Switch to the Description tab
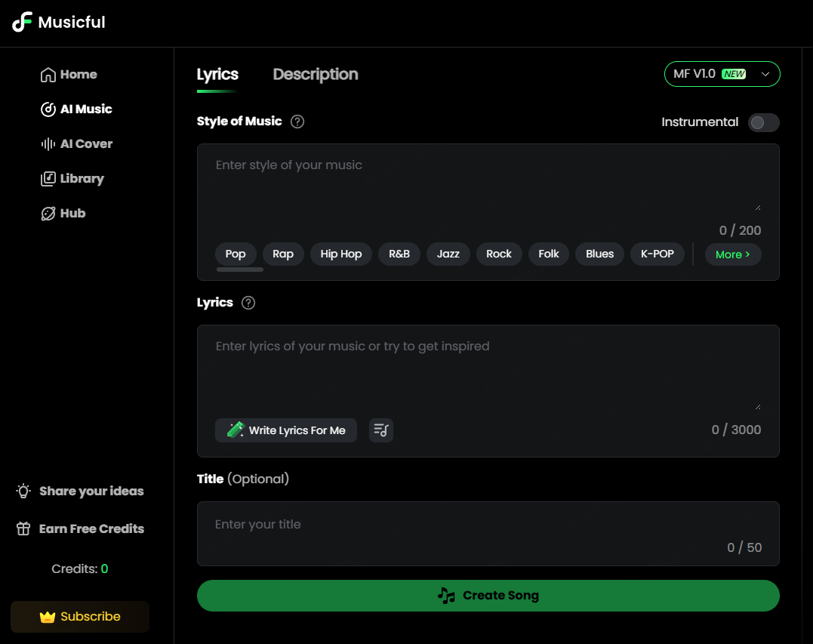Image resolution: width=813 pixels, height=644 pixels. (316, 74)
